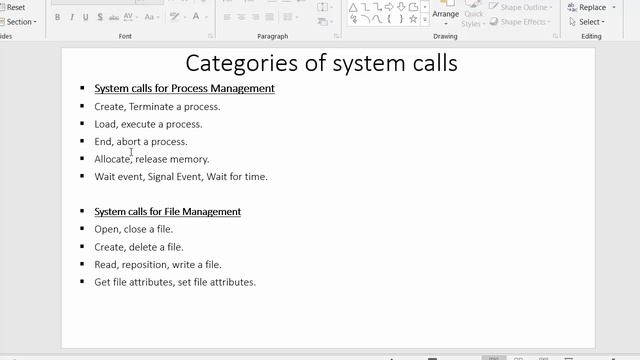640x360 pixels.
Task: Click 'System calls for File Management' heading
Action: click(x=168, y=211)
